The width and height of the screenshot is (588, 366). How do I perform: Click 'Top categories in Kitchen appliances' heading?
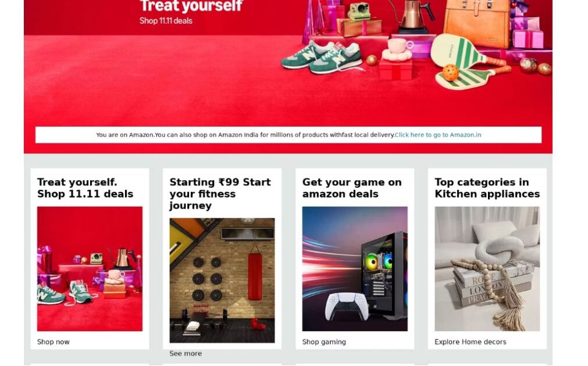(487, 188)
